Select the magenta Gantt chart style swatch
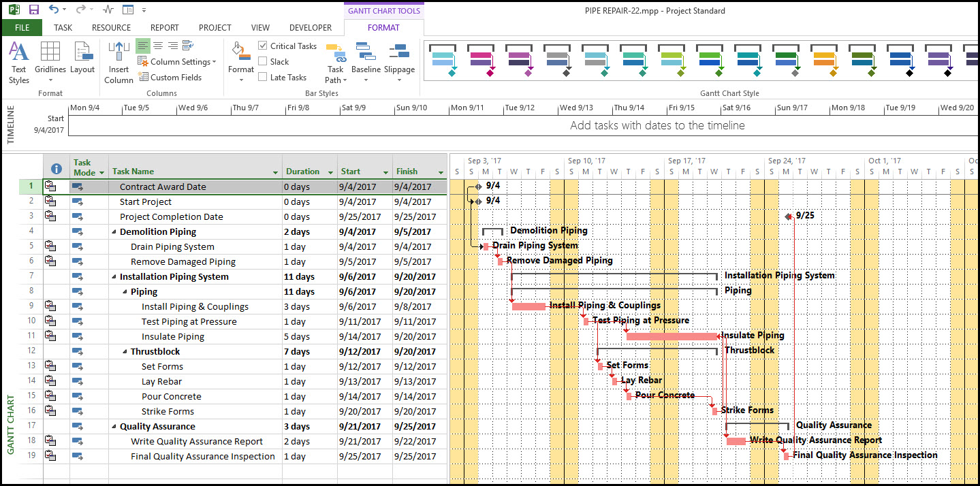Screen dimensions: 980x486 481,61
